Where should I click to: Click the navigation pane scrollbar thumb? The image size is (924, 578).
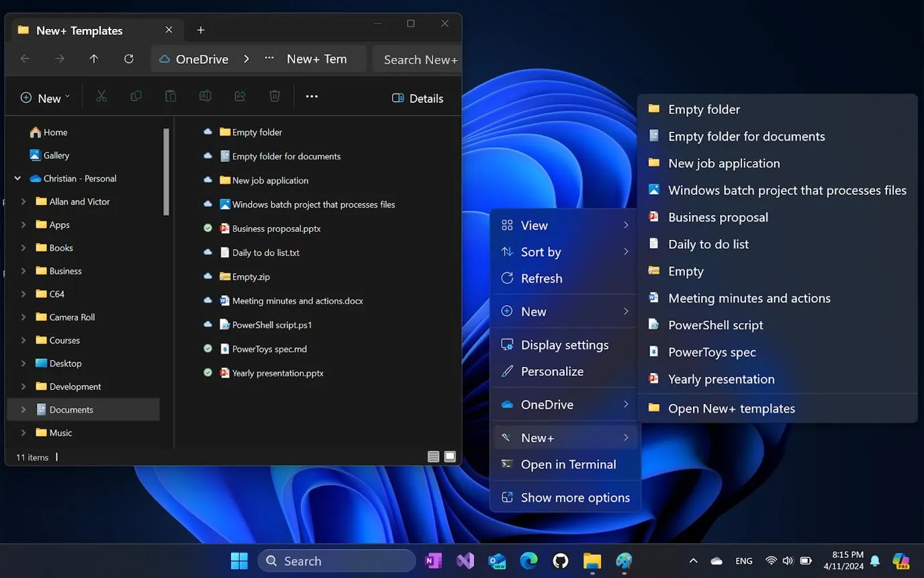[x=167, y=172]
